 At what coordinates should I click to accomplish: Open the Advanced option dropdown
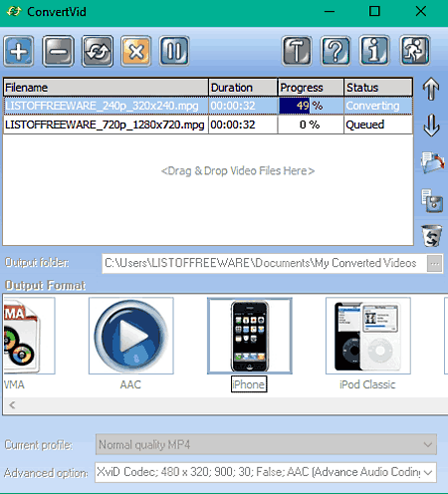tap(266, 472)
